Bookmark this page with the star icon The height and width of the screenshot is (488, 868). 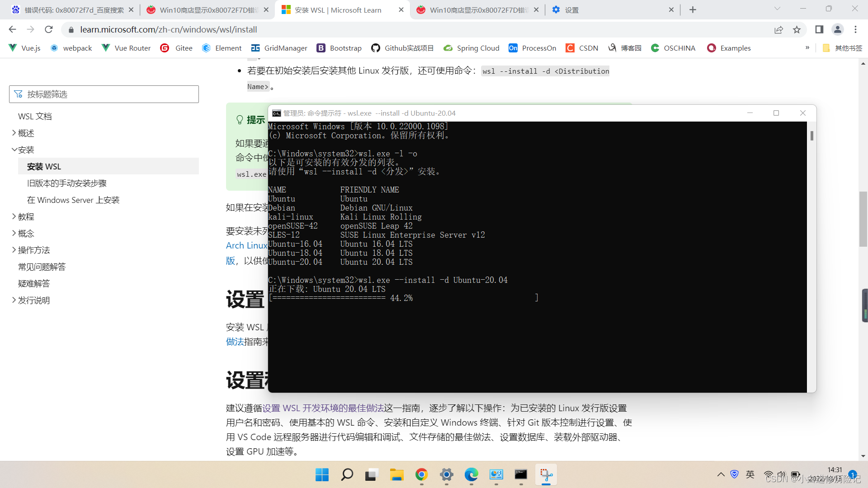(797, 29)
